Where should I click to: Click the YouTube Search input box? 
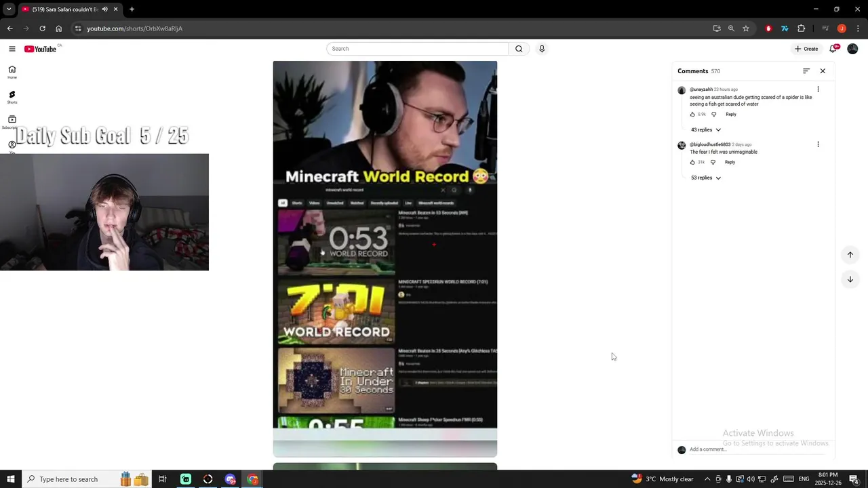(x=417, y=49)
